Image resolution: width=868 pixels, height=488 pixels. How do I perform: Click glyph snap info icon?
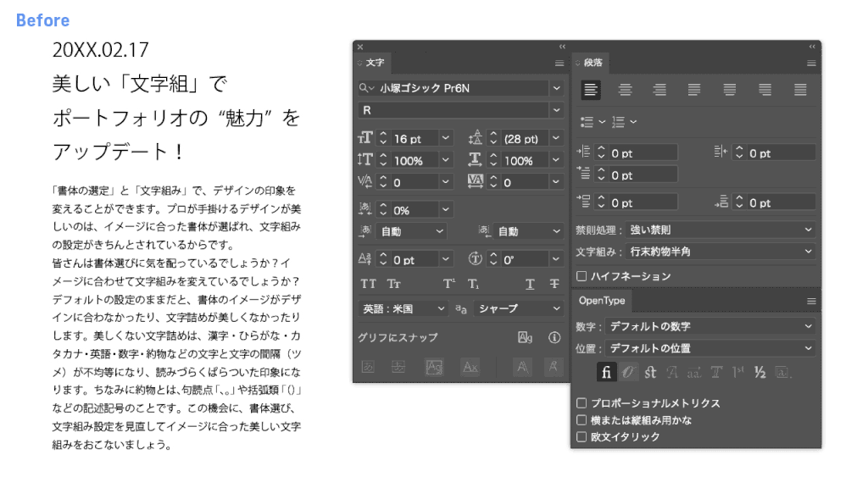click(x=554, y=337)
